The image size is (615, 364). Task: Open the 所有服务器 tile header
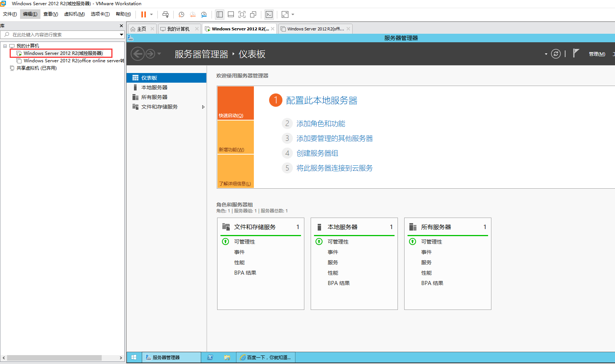(448, 227)
